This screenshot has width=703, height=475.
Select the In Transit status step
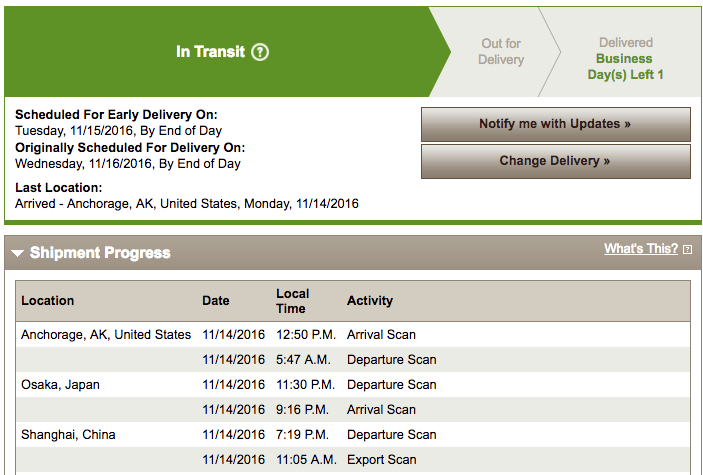pos(210,52)
